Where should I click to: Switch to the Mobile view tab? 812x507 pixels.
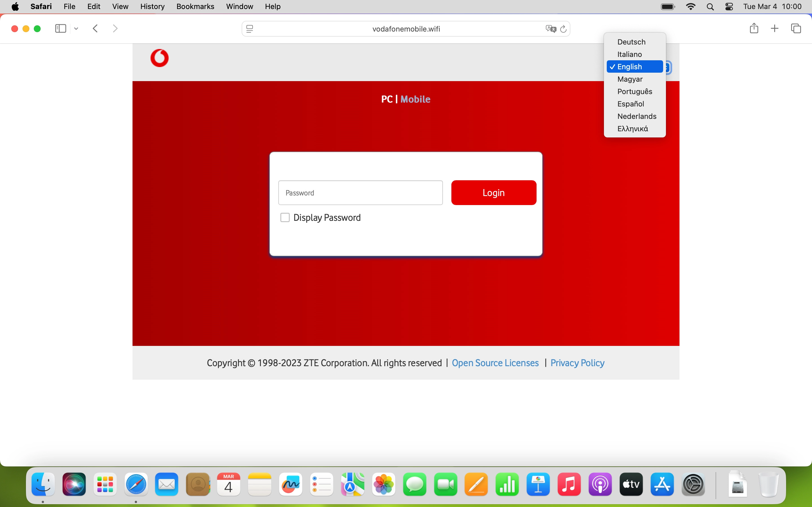415,99
